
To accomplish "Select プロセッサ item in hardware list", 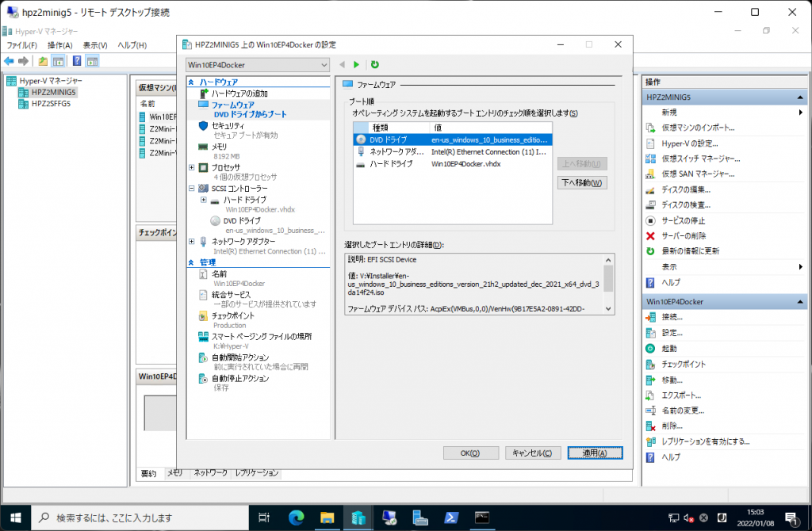I will [x=225, y=168].
